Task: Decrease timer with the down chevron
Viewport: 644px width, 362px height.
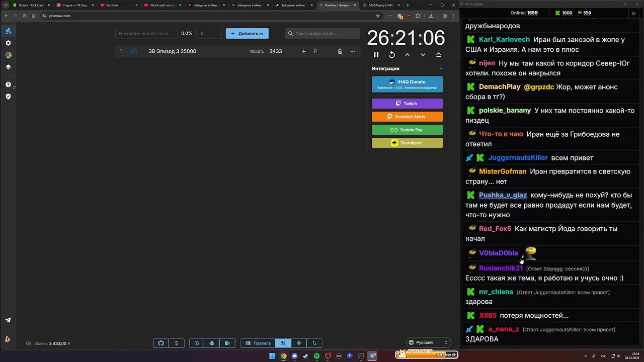Action: (x=423, y=55)
